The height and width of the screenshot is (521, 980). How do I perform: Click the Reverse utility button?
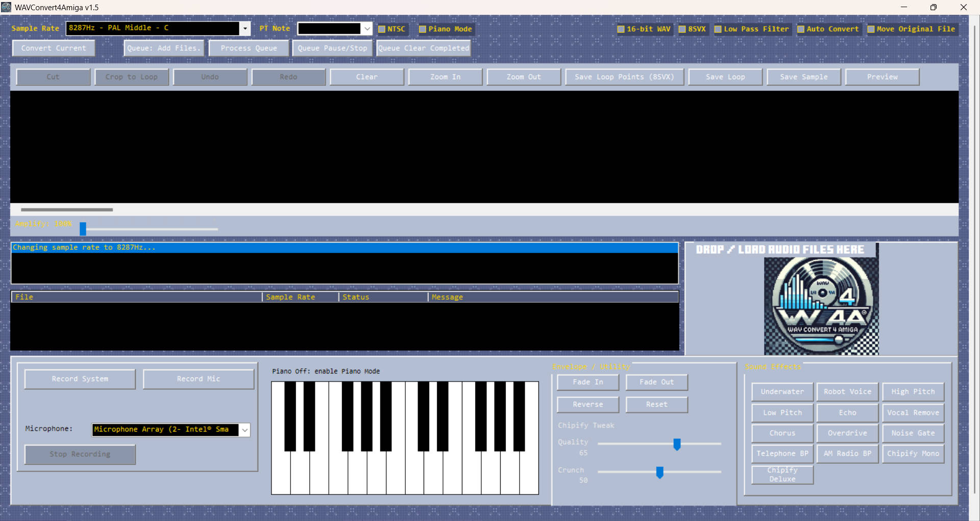pyautogui.click(x=588, y=405)
